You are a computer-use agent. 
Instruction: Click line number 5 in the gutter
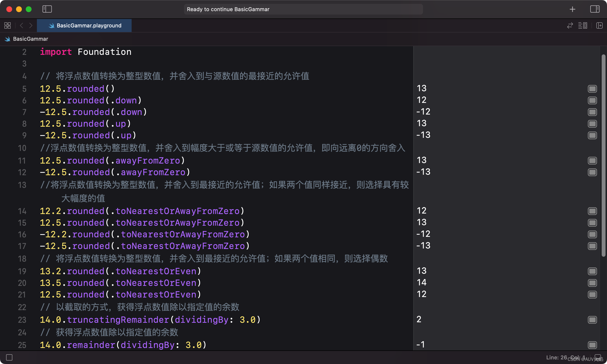tap(24, 89)
